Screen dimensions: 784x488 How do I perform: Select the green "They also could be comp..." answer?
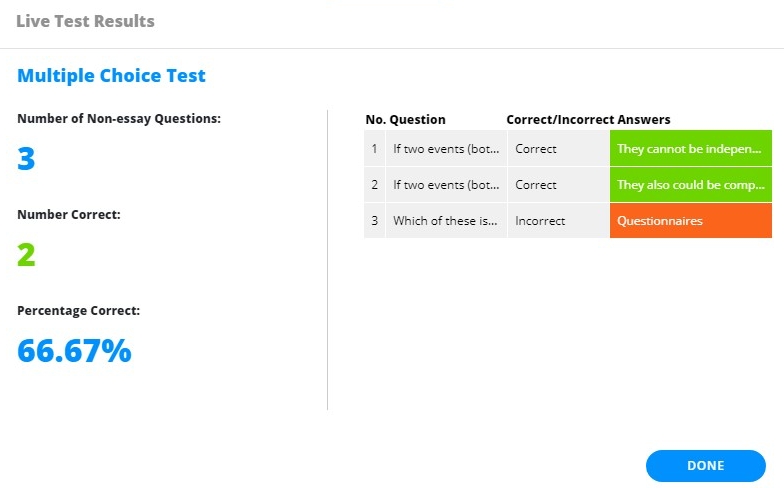pyautogui.click(x=690, y=185)
